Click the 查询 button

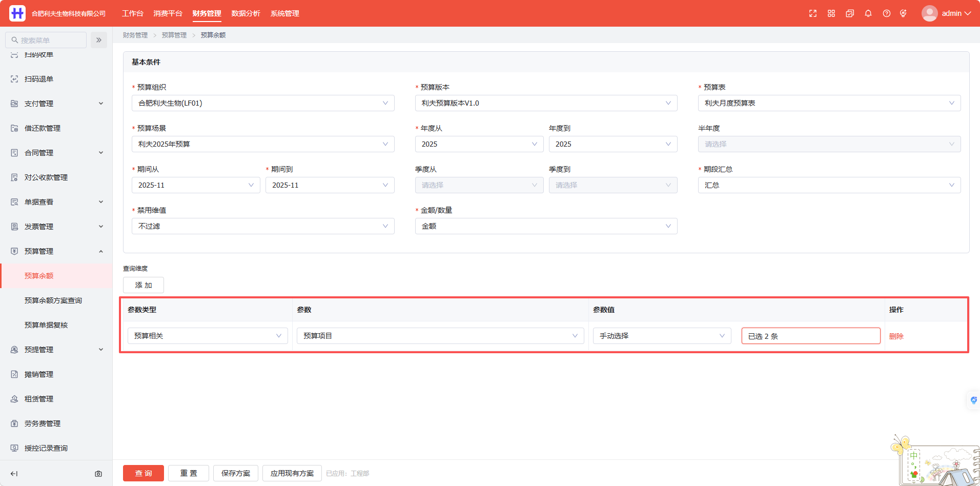pyautogui.click(x=144, y=473)
